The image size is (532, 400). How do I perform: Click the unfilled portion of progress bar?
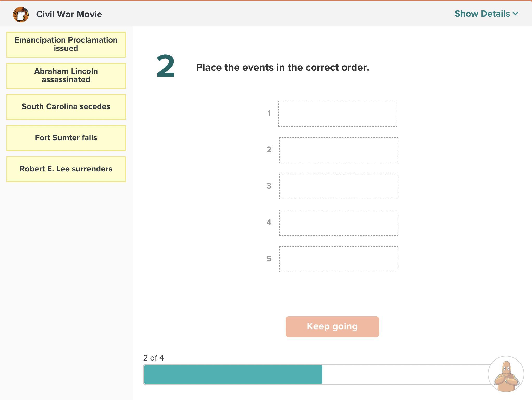pyautogui.click(x=405, y=374)
